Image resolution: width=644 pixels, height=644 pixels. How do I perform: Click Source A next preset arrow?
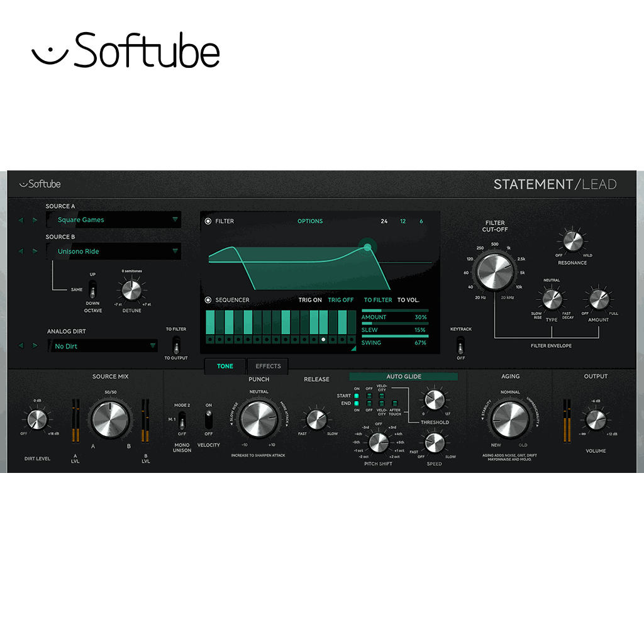(x=35, y=220)
